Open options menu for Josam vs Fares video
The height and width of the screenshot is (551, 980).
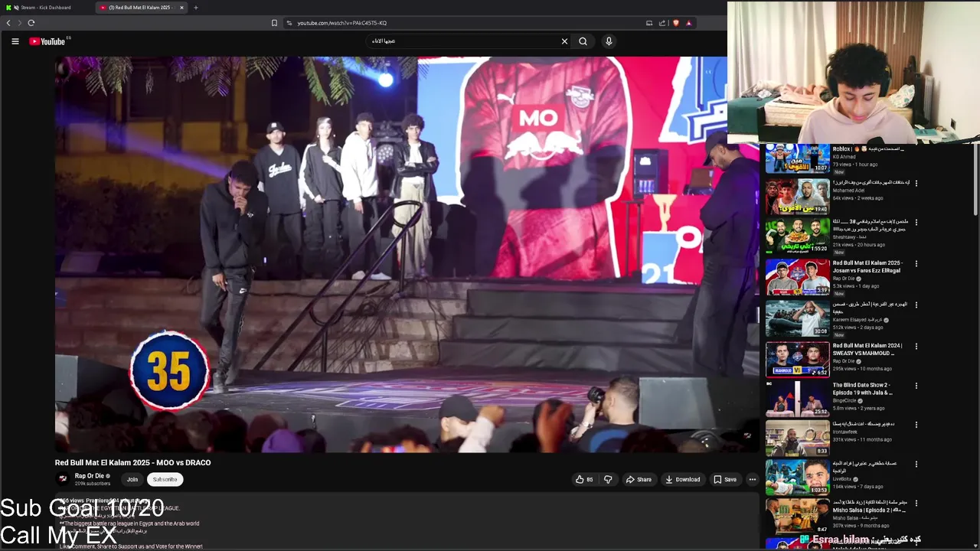click(x=916, y=264)
